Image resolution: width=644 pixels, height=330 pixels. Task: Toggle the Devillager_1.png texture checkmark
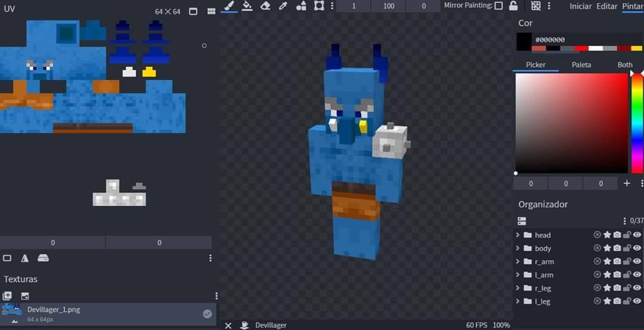point(208,314)
